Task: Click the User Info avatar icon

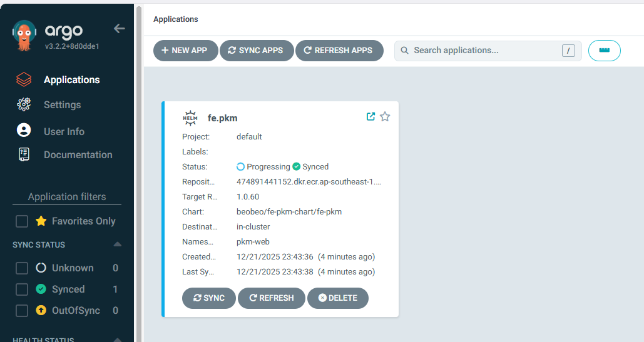Action: [24, 131]
